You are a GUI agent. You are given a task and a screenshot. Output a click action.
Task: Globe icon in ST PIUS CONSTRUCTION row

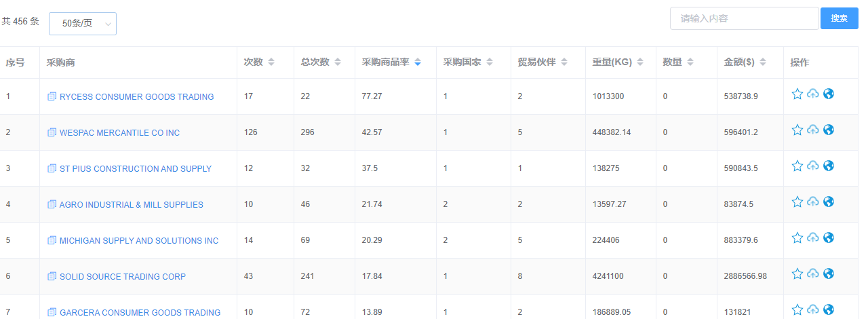[829, 166]
